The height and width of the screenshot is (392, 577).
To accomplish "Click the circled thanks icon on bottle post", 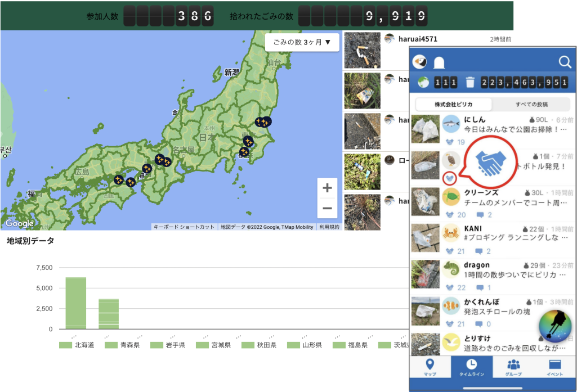I will tap(449, 179).
